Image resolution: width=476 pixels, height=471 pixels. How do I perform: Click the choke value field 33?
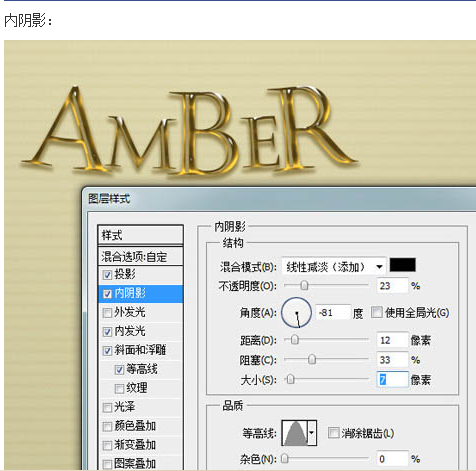pyautogui.click(x=392, y=360)
